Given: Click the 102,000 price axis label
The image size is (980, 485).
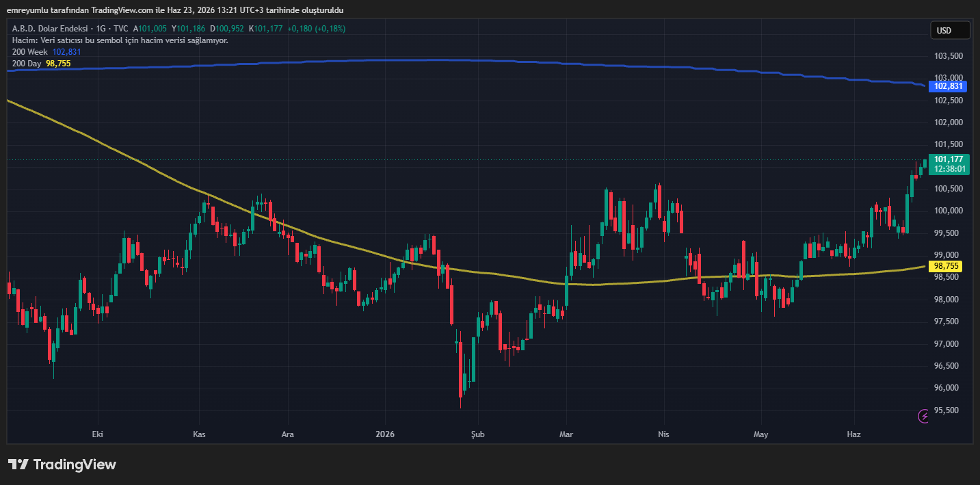Looking at the screenshot, I should coord(949,122).
